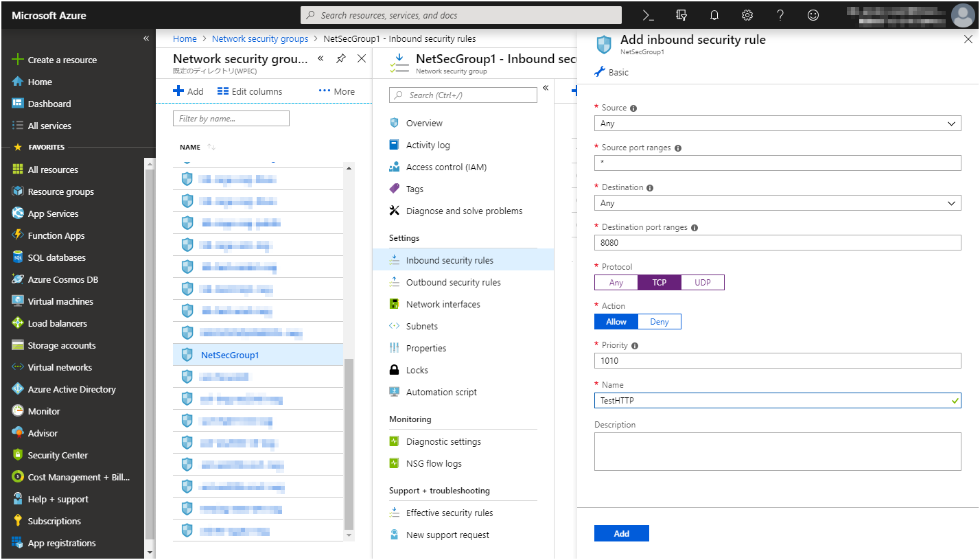
Task: Click the Add button to save rule
Action: tap(621, 534)
